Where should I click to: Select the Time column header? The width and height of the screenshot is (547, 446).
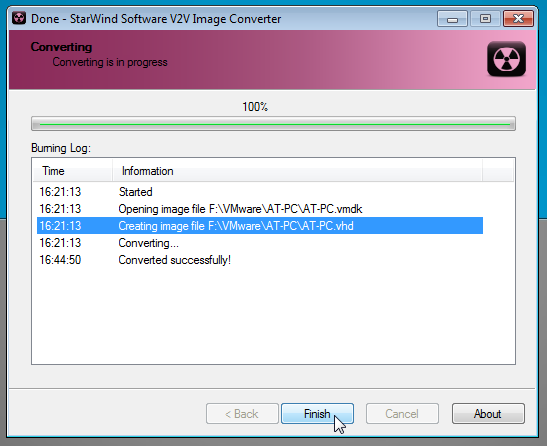[x=73, y=171]
